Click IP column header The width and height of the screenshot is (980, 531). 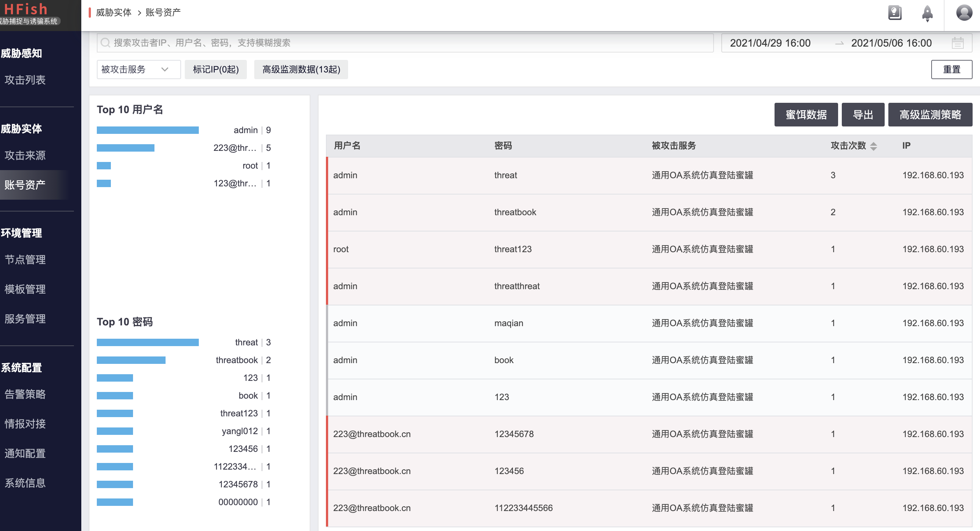[906, 146]
